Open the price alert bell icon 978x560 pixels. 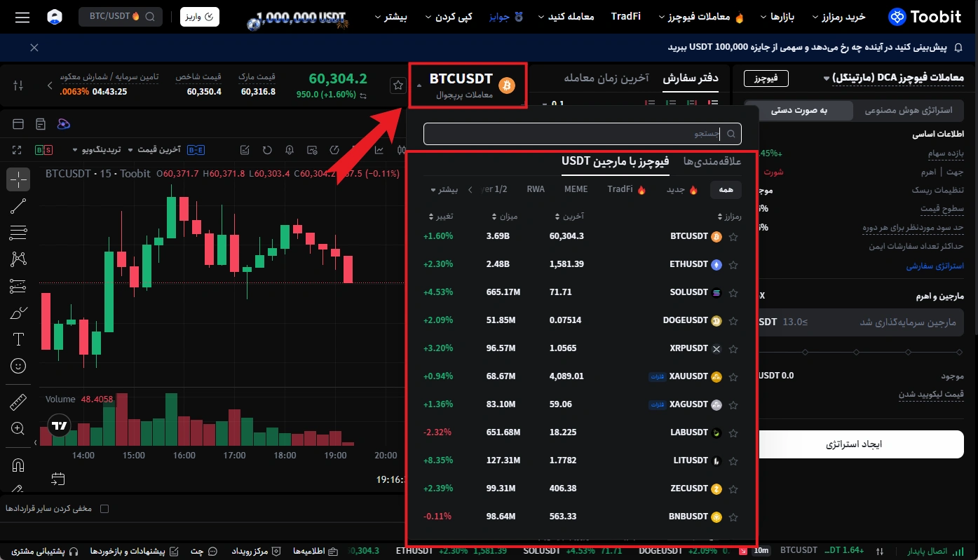[x=290, y=149]
